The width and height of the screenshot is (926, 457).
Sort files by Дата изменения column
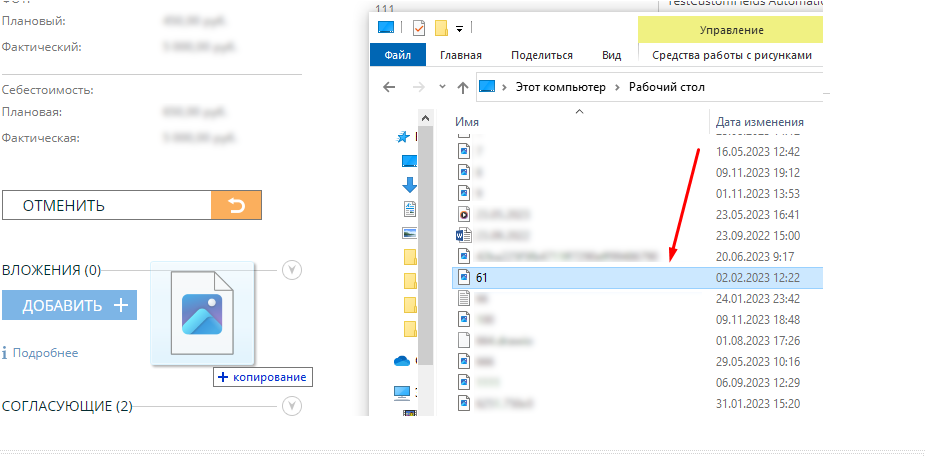click(759, 122)
